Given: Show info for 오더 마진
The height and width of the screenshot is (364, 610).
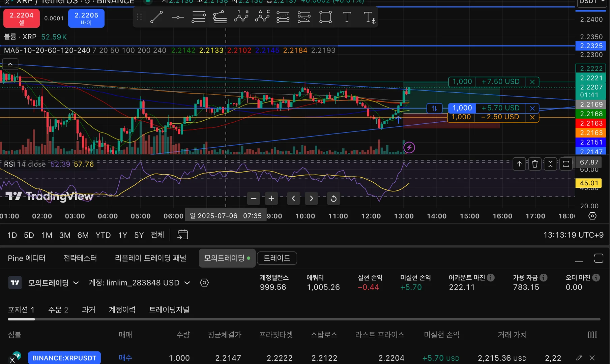Looking at the screenshot, I should coord(596,277).
